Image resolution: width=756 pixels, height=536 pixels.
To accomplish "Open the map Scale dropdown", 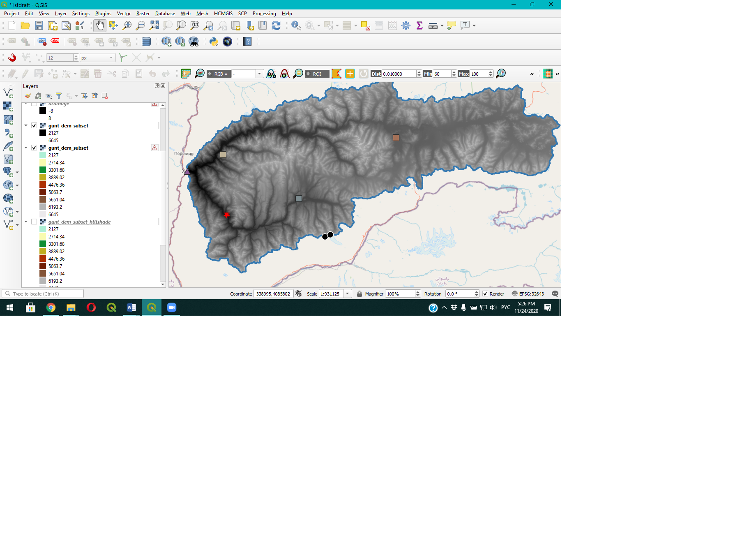I will coord(348,294).
